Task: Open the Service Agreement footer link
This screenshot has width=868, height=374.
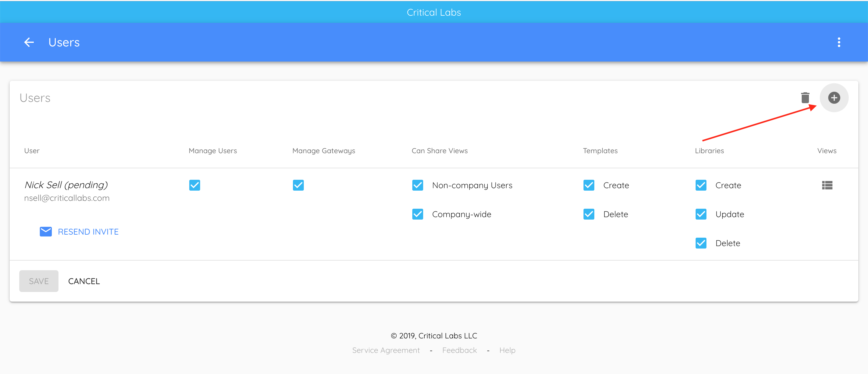Action: (386, 350)
